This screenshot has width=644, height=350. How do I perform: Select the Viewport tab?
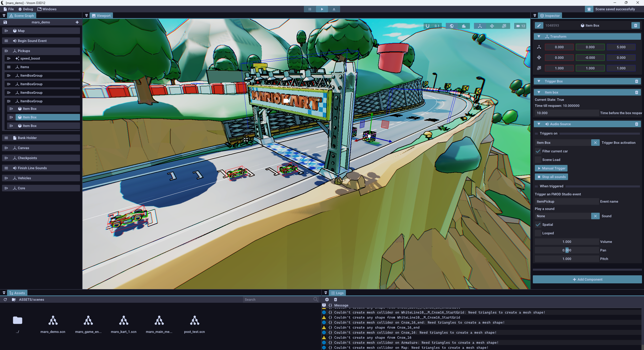coord(101,16)
